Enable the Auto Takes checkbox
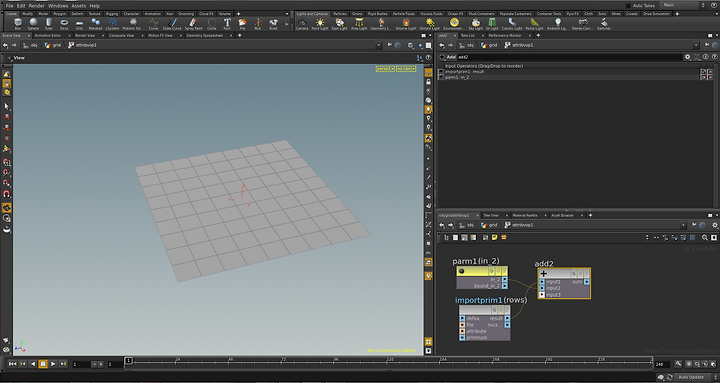 [x=628, y=6]
